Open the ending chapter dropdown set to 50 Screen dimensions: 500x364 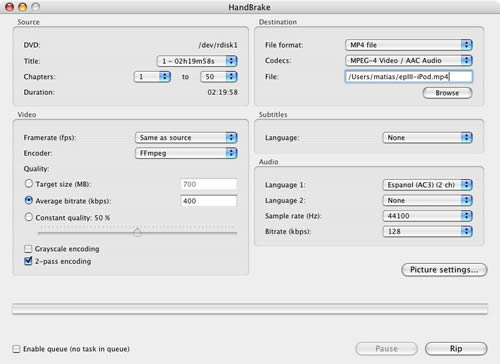pos(218,77)
